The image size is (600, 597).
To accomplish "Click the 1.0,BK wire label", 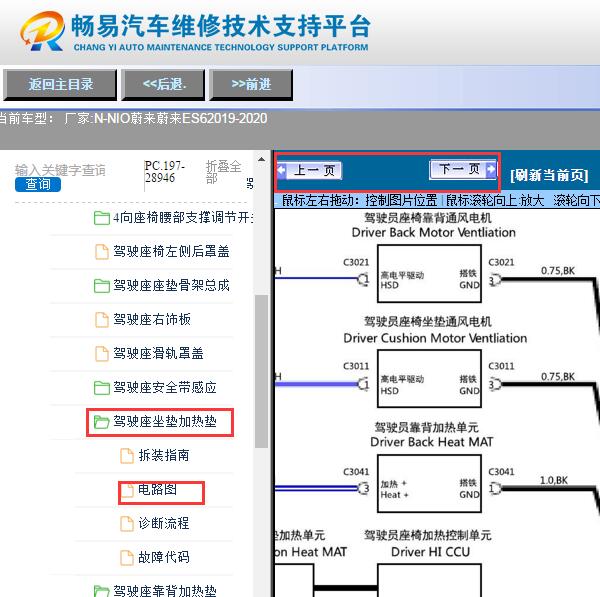I will 554,480.
